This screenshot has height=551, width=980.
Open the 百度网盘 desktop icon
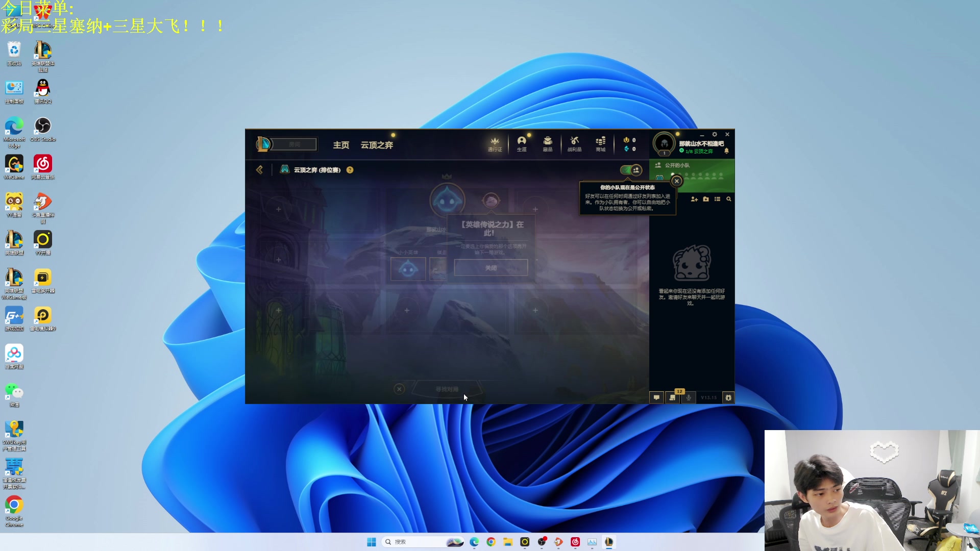coord(14,357)
